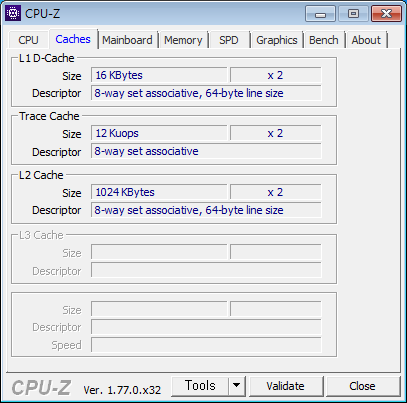Screen dimensions: 407x403
Task: Click the L2 Cache 'x 2' count field
Action: 275,192
